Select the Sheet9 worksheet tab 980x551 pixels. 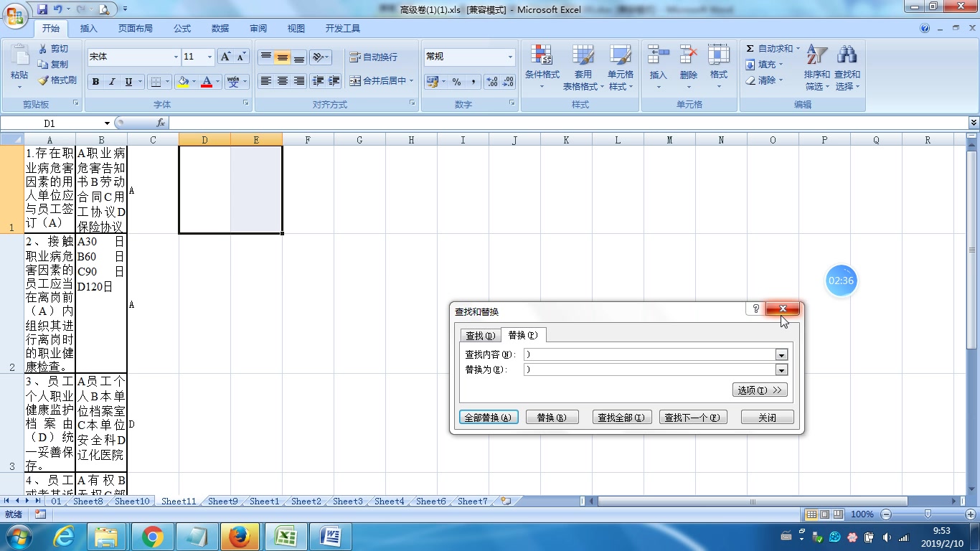pos(222,501)
